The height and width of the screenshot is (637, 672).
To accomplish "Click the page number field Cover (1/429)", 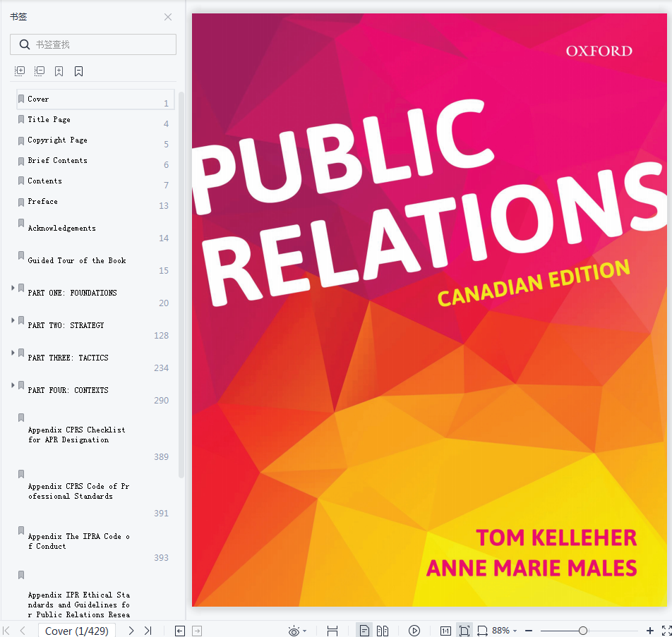I will (77, 631).
